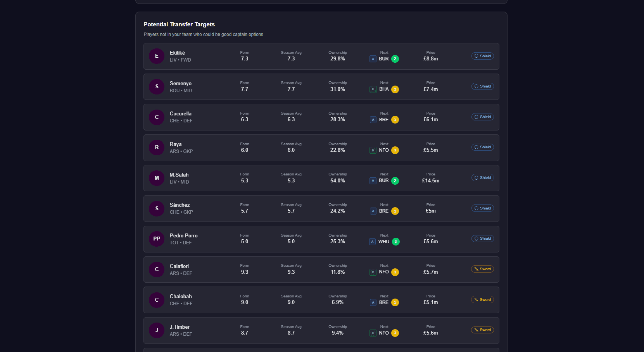Screen dimensions: 644x352
Task: Click the Sword badge on Chalobah's row
Action: 482,300
